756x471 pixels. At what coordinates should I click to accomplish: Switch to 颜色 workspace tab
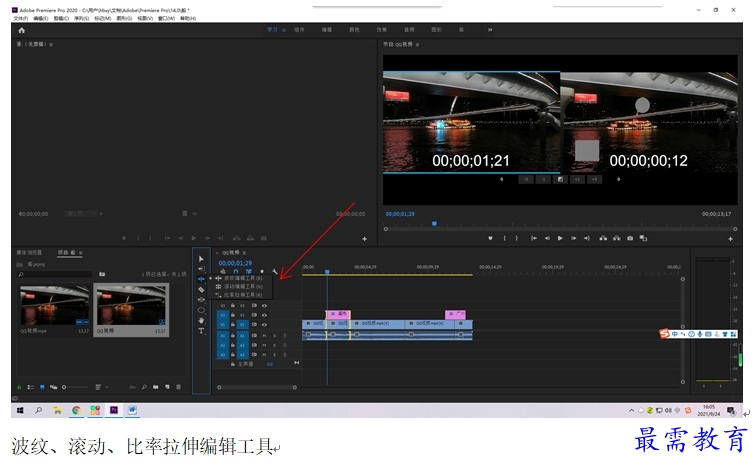[x=354, y=30]
